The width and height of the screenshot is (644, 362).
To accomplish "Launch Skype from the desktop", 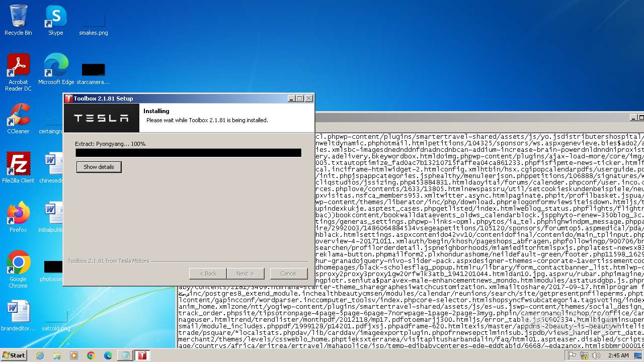I will tap(55, 21).
